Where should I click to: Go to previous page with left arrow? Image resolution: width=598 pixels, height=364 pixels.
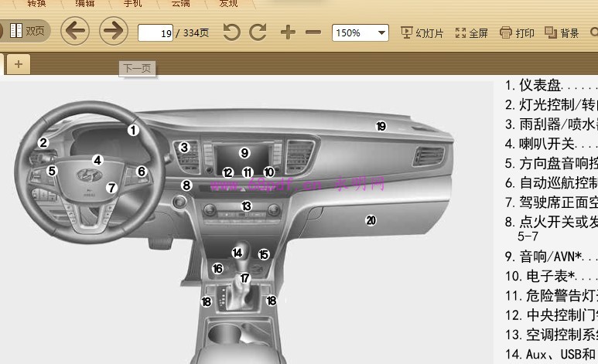point(75,31)
